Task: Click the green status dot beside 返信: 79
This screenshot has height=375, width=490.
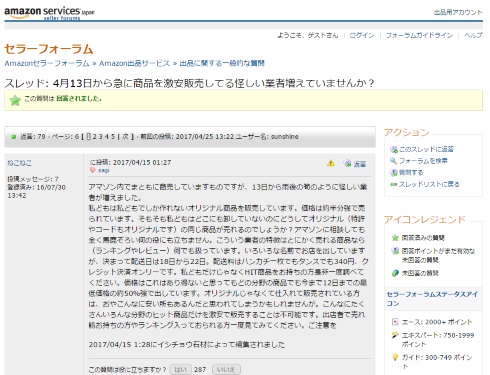Action: [x=14, y=137]
